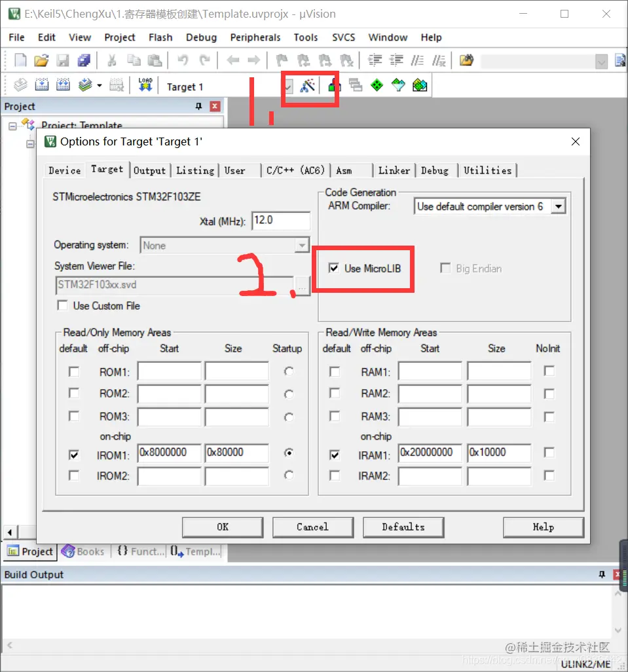Uncomment selection icon in toolbar
The width and height of the screenshot is (628, 672).
point(439,60)
